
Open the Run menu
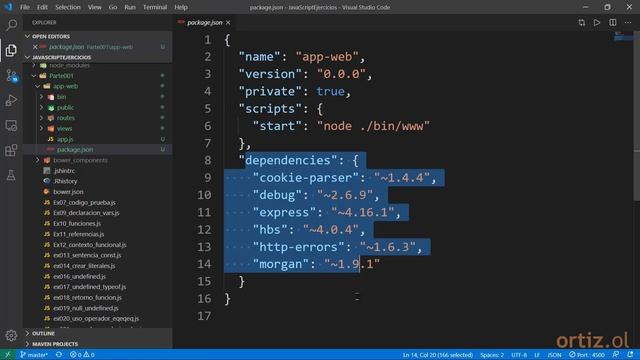tap(130, 7)
